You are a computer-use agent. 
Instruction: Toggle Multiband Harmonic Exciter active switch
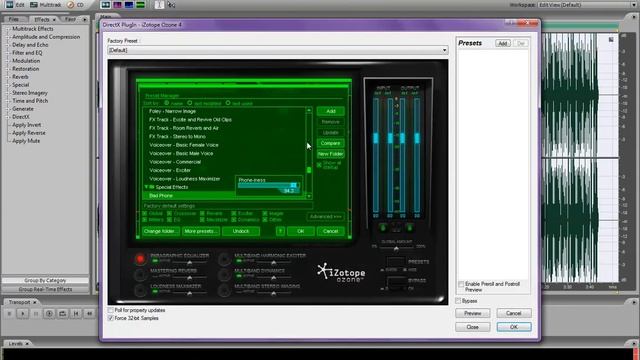[x=239, y=260]
